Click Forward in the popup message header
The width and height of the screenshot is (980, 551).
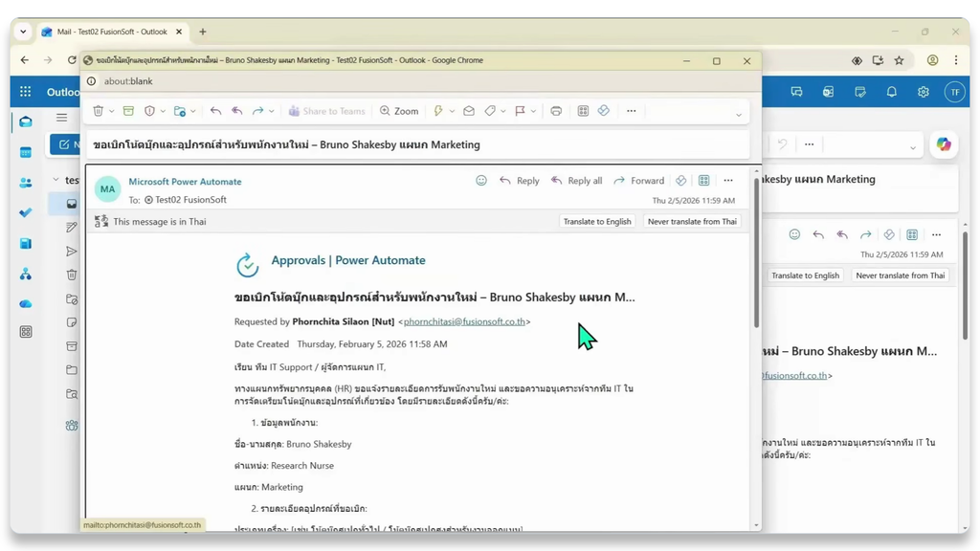point(638,181)
